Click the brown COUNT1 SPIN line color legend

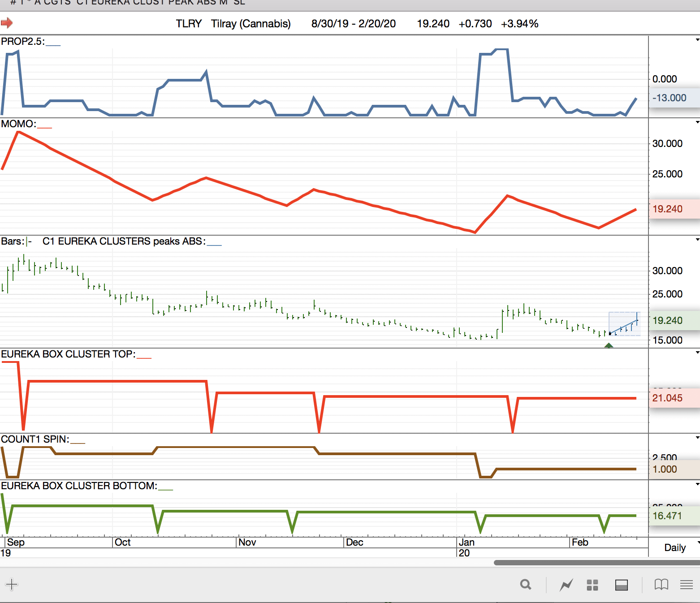(78, 443)
